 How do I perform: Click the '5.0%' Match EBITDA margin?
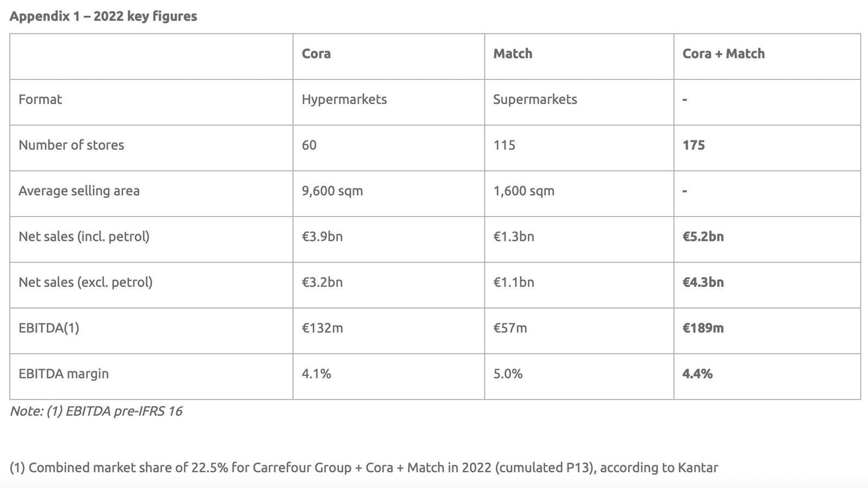[x=508, y=374]
